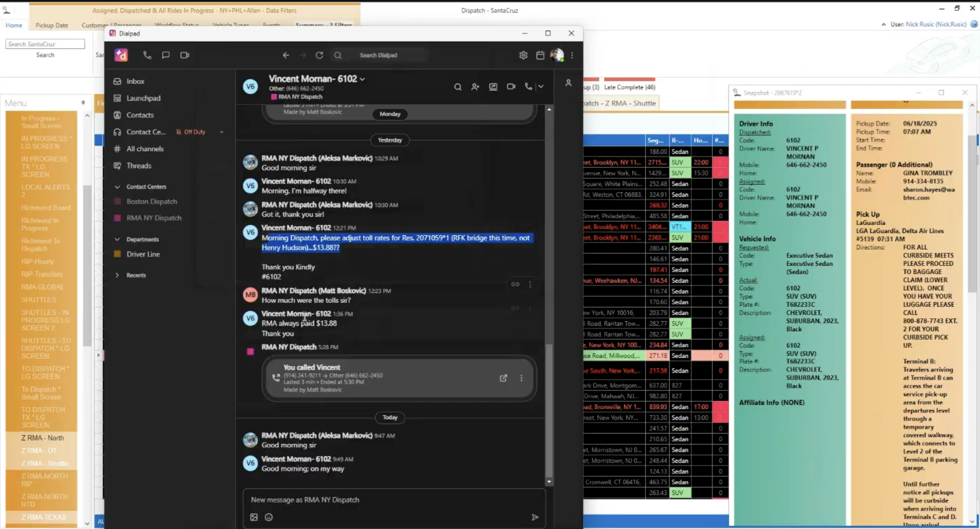Start a new call using the phone icon
Screen dimensions: 980x529
point(147,55)
